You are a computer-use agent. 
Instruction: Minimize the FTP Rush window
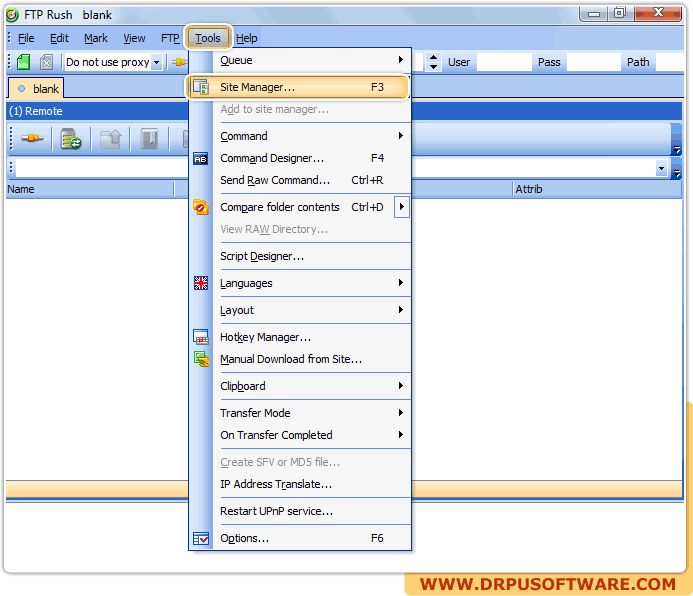click(x=593, y=14)
